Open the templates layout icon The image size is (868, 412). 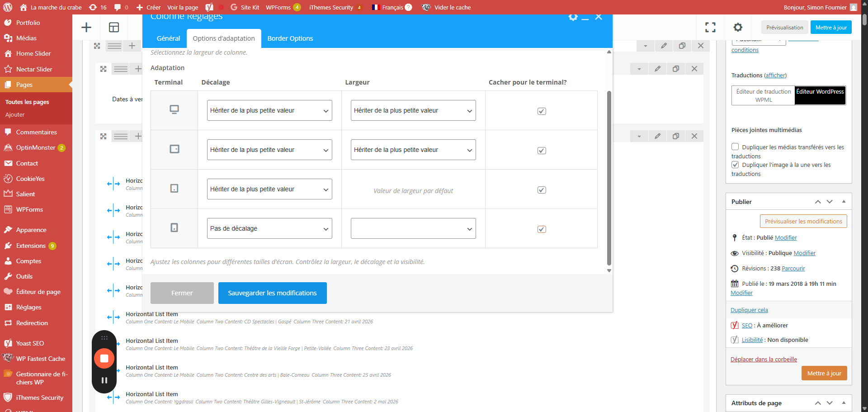point(114,28)
